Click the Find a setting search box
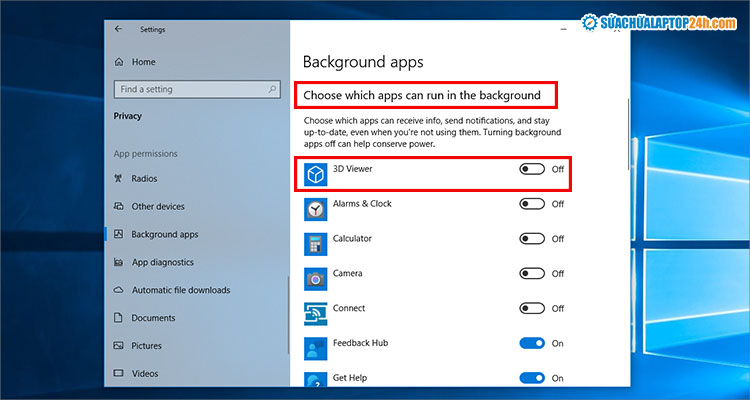This screenshot has width=750, height=400. tap(197, 89)
